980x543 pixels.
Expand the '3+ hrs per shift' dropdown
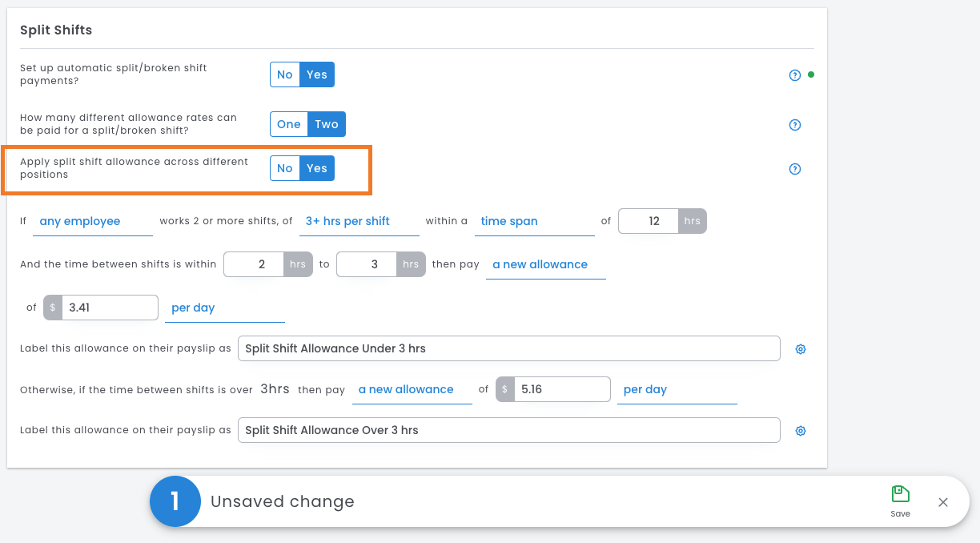click(359, 222)
